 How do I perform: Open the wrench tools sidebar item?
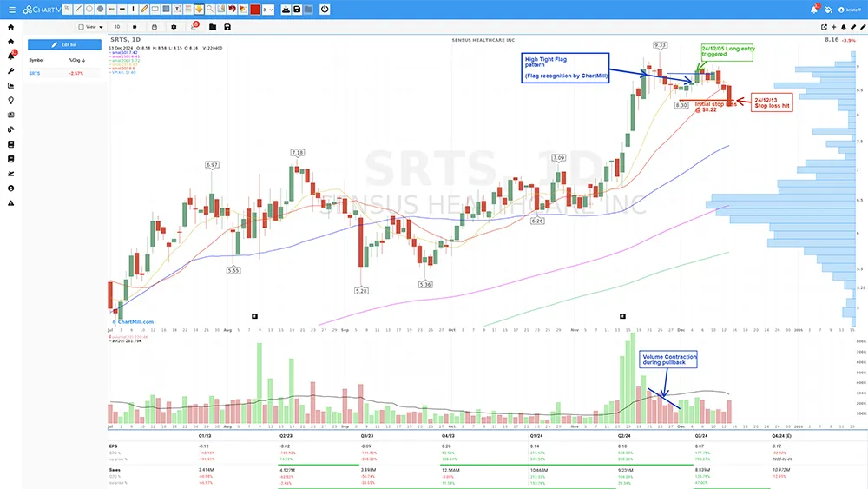pyautogui.click(x=10, y=70)
